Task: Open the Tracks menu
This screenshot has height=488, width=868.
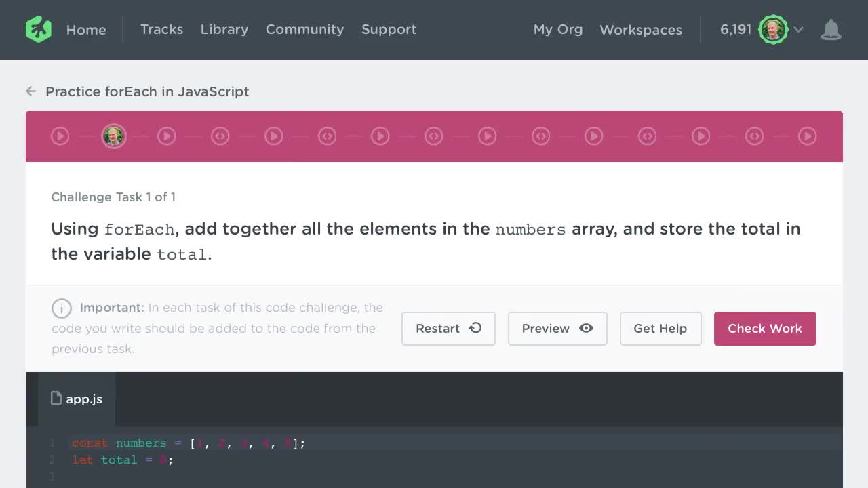Action: point(161,29)
